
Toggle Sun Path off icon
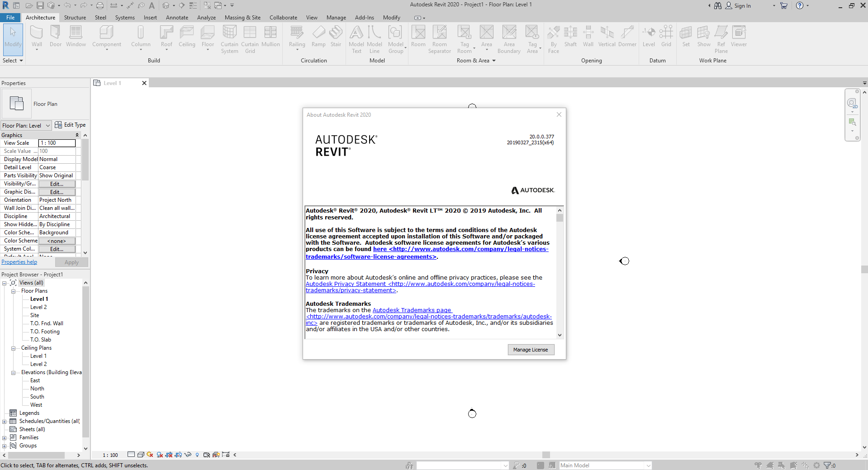[150, 455]
